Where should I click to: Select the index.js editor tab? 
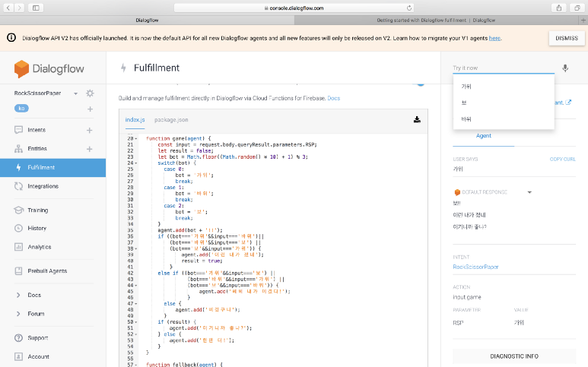click(x=135, y=120)
